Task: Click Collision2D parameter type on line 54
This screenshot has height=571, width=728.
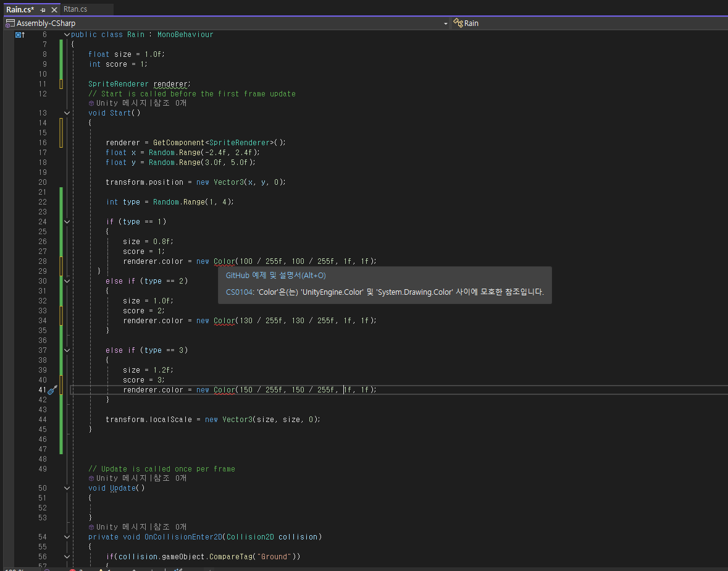Action: [250, 537]
